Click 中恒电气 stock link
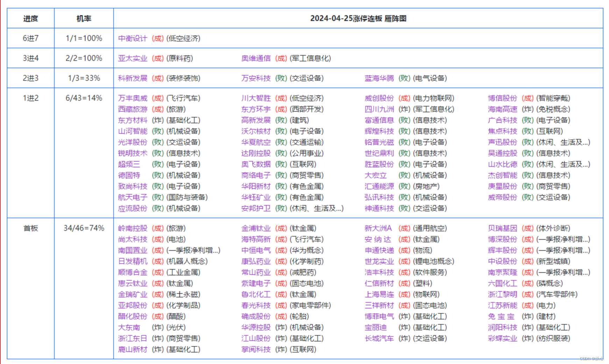The image size is (609, 364). tap(256, 250)
